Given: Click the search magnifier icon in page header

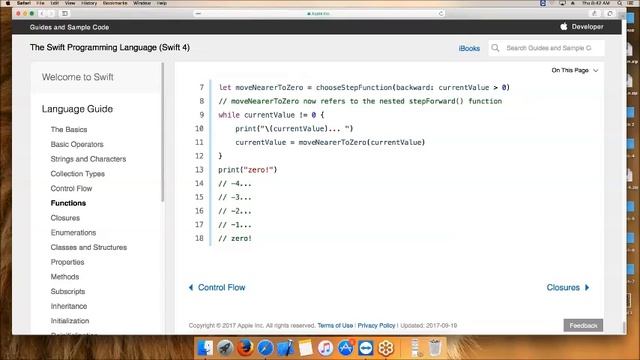Looking at the screenshot, I should tap(495, 48).
